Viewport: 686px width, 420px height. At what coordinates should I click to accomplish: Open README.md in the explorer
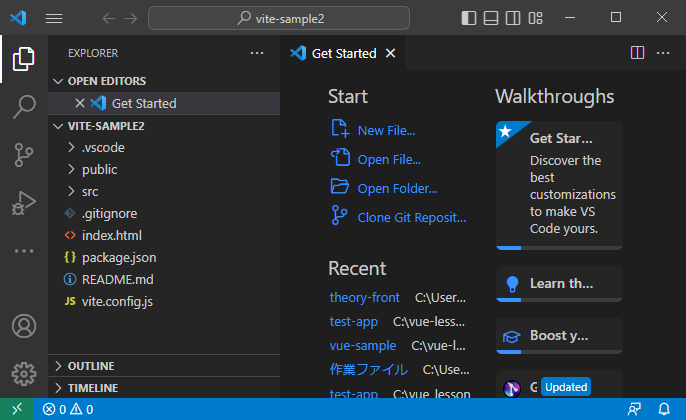(x=164, y=279)
